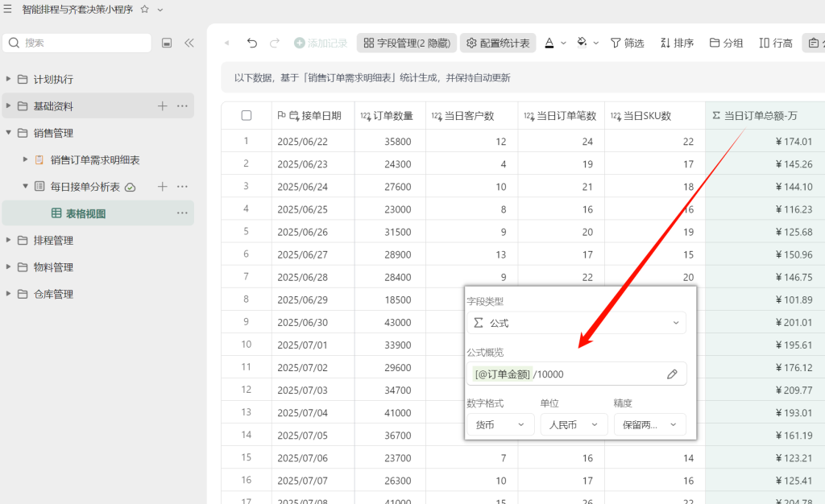Viewport: 825px width, 504px height.
Task: Expand the 排程管理 folder
Action: coord(8,240)
